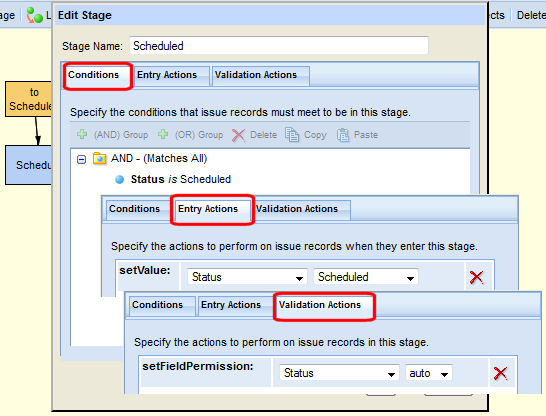546x416 pixels.
Task: Switch to the highlighted Entry Actions tab
Action: [x=212, y=210]
